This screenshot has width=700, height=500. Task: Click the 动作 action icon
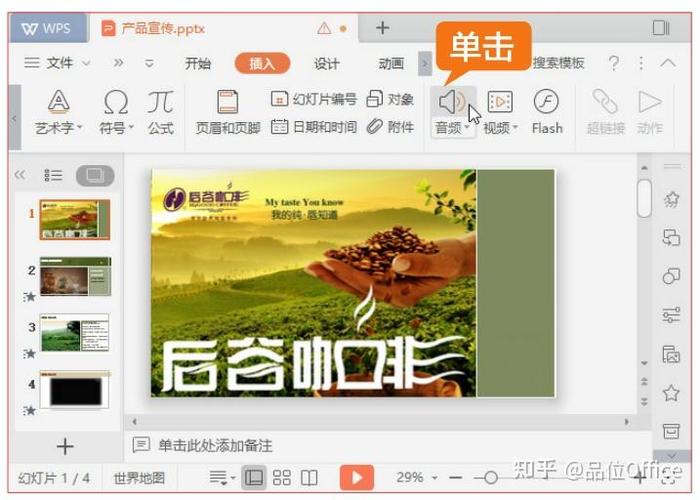[x=650, y=102]
